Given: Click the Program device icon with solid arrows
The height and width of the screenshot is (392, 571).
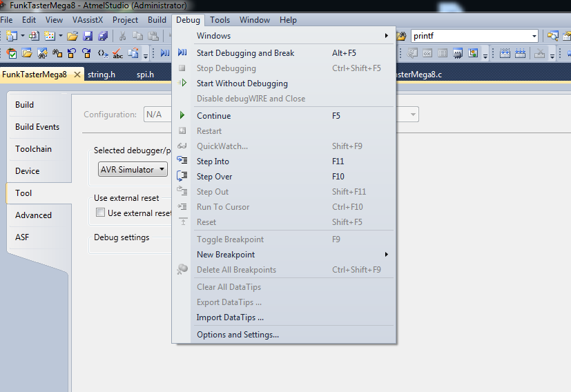Looking at the screenshot, I should point(520,54).
